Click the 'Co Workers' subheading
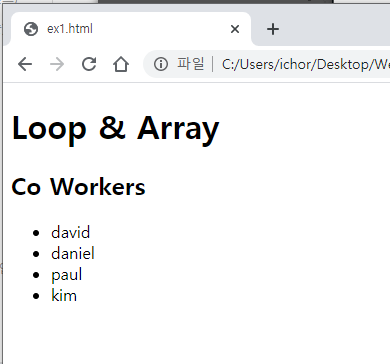The width and height of the screenshot is (390, 364). (78, 187)
